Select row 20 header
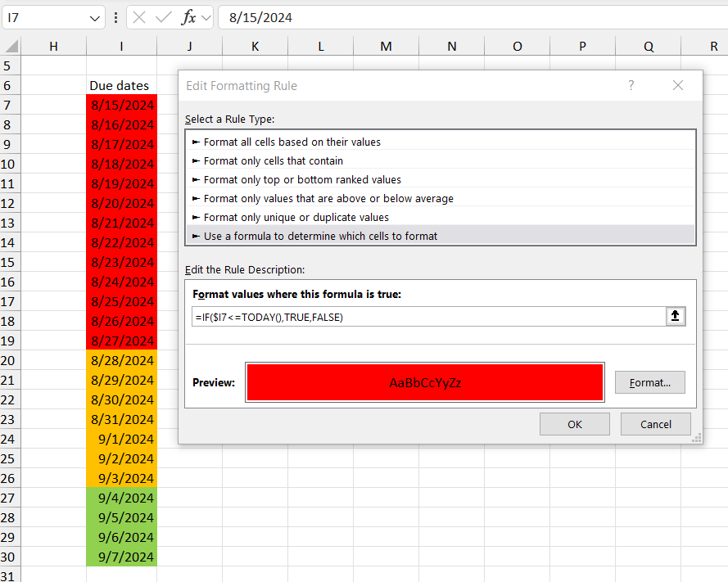This screenshot has width=728, height=582. tap(10, 360)
